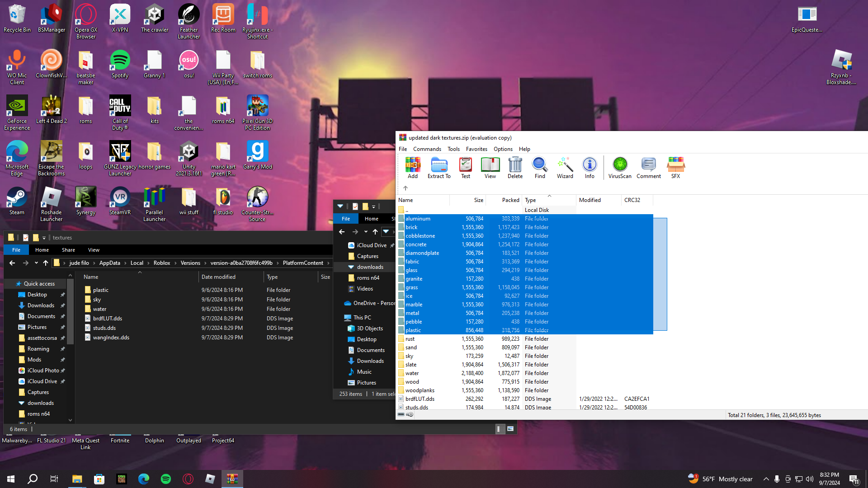Open the Options menu in WinRAR
This screenshot has height=488, width=868.
[x=503, y=149]
